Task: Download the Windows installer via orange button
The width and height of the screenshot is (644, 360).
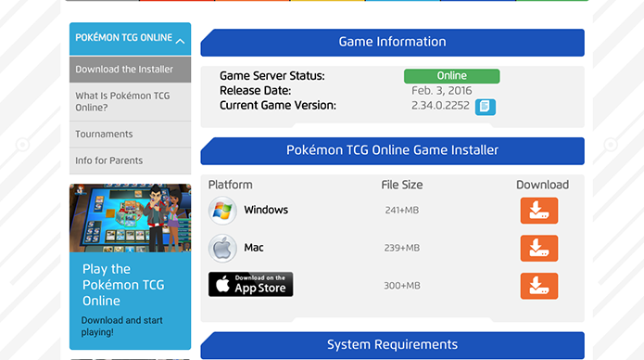Action: (539, 211)
